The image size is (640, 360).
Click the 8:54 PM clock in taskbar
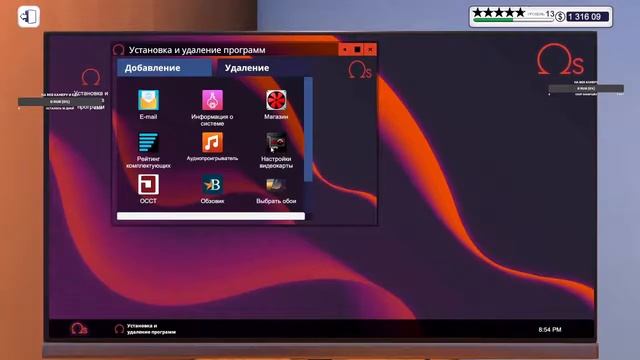[x=549, y=329]
